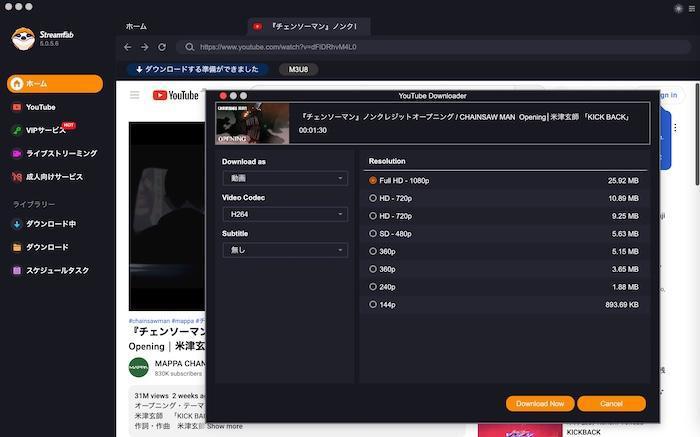
Task: Click the Download Now button
Action: coord(540,404)
